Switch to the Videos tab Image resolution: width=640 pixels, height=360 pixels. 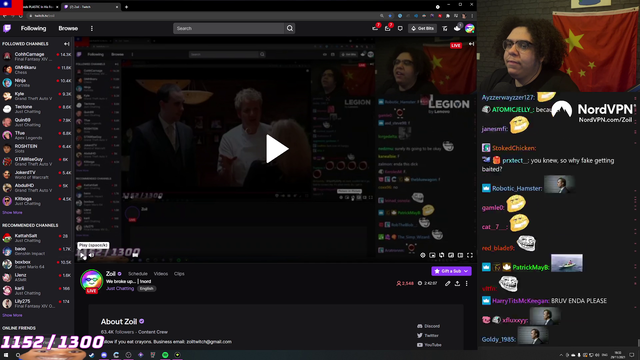[x=161, y=274]
